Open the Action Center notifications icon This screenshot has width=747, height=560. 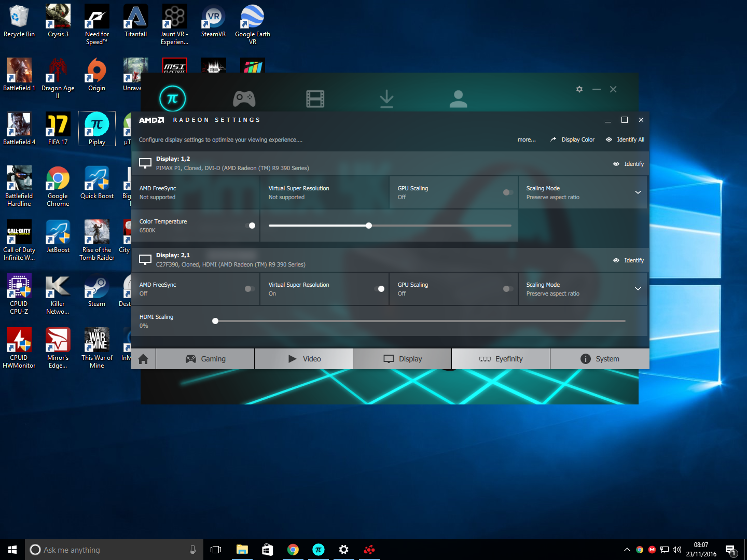[731, 550]
